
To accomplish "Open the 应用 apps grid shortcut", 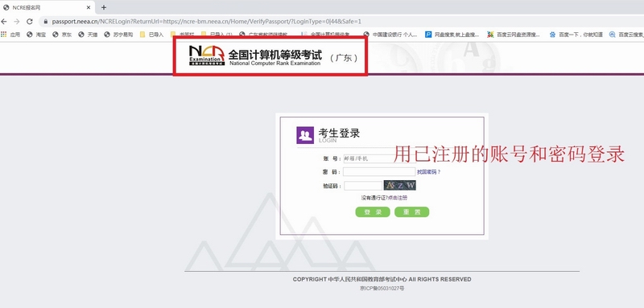I will 10,35.
